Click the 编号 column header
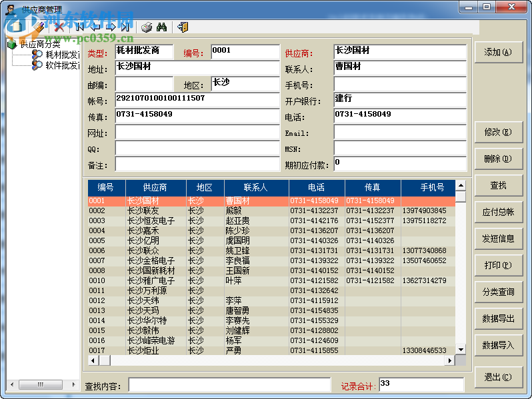Screen dimensions: 532x399 click(106, 187)
